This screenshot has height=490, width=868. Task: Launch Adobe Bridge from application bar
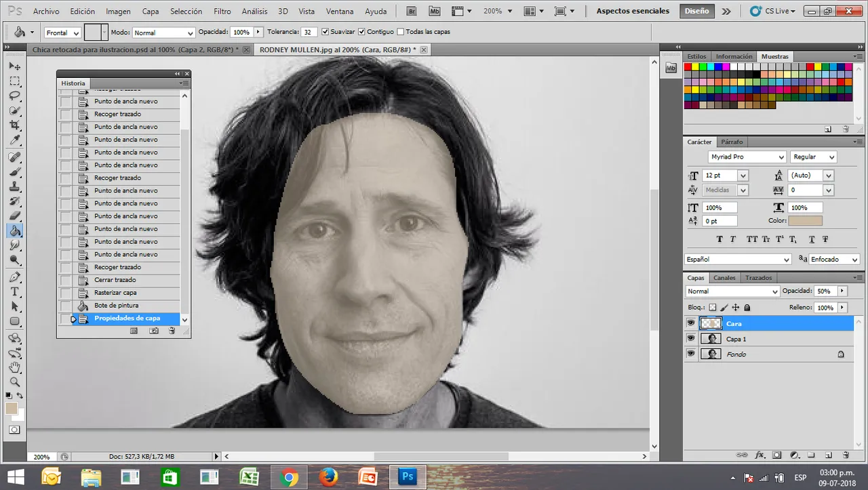(x=412, y=11)
